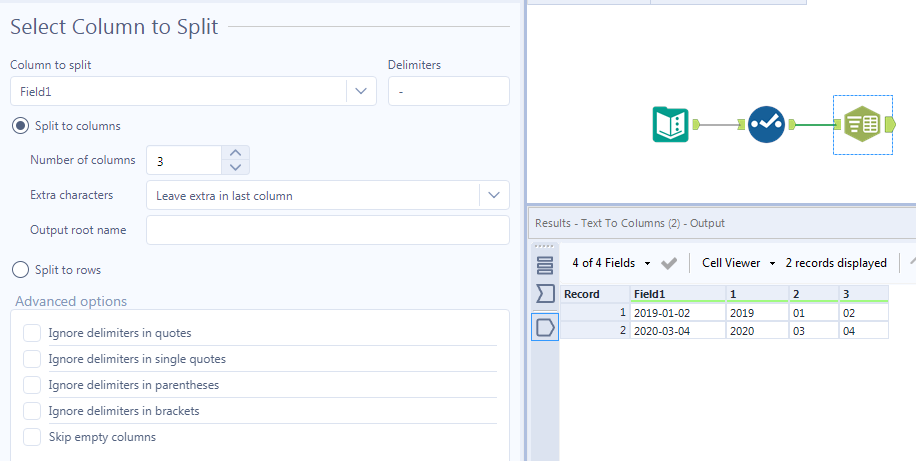Click the column header labeled 2

(814, 294)
